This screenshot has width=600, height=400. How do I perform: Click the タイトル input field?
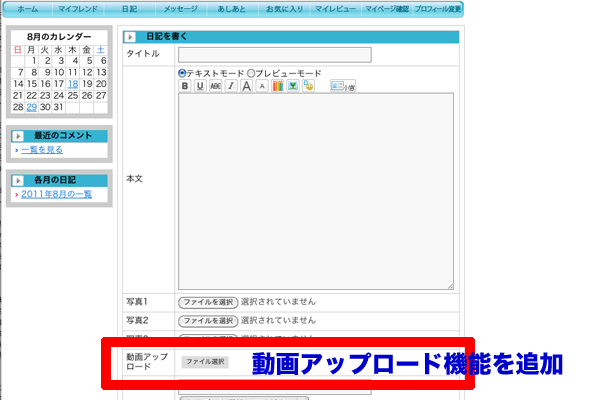click(x=274, y=54)
